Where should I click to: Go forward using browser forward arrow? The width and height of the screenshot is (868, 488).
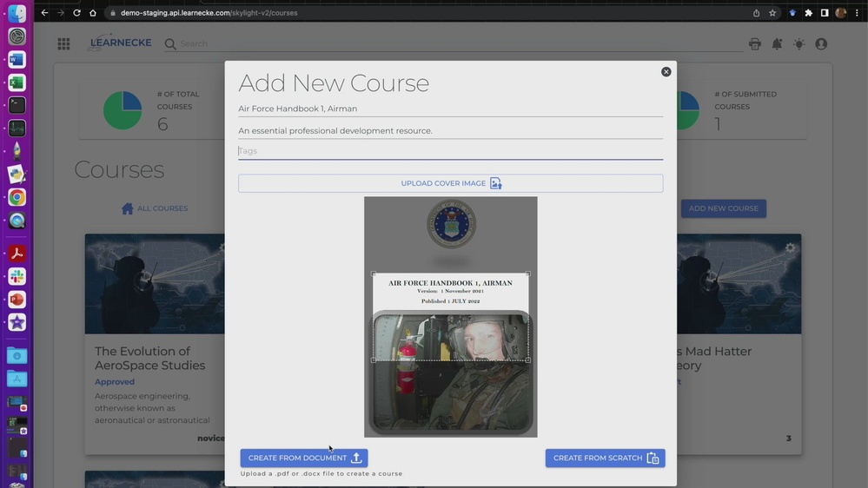pos(60,13)
